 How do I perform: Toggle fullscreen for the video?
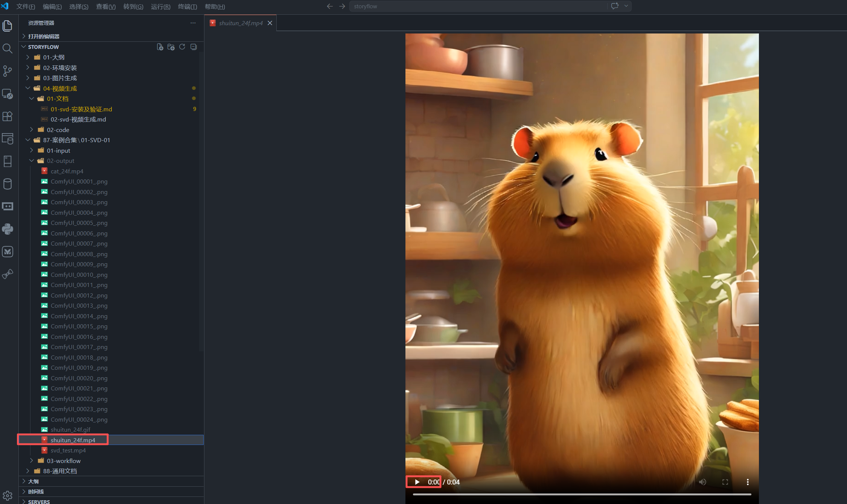(725, 482)
